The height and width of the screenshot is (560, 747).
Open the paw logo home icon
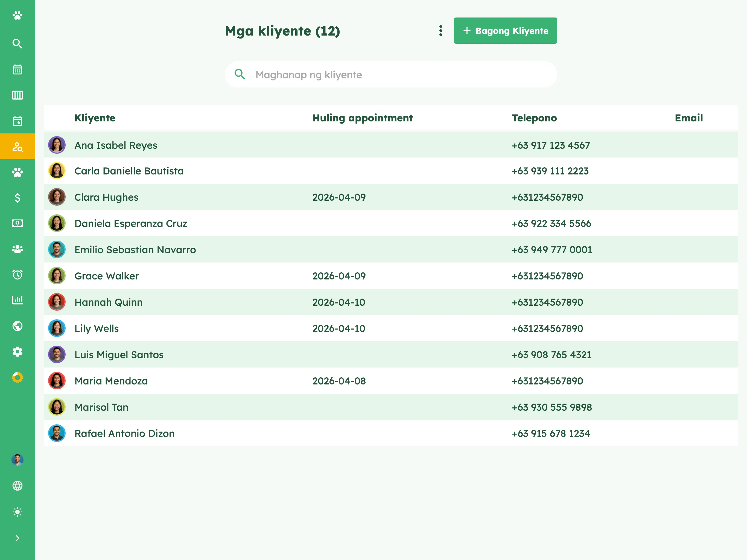click(17, 16)
